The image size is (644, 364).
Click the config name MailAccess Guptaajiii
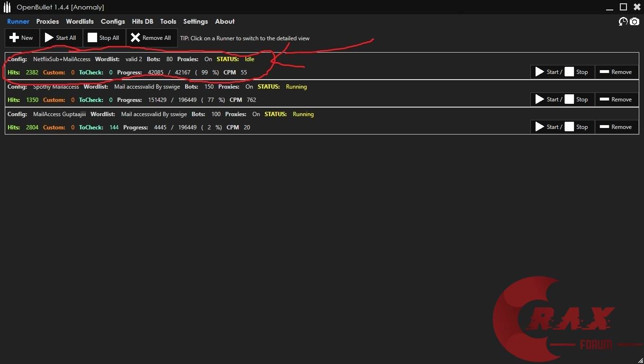[60, 114]
